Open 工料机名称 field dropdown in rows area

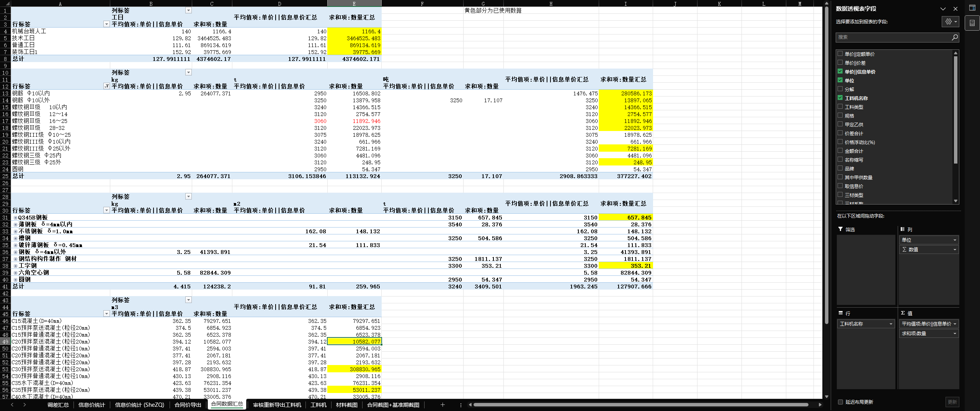click(x=891, y=324)
